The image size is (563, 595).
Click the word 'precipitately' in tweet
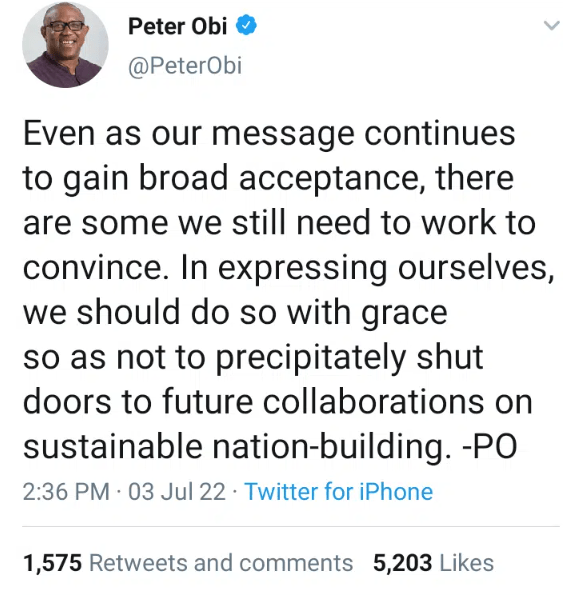(312, 357)
